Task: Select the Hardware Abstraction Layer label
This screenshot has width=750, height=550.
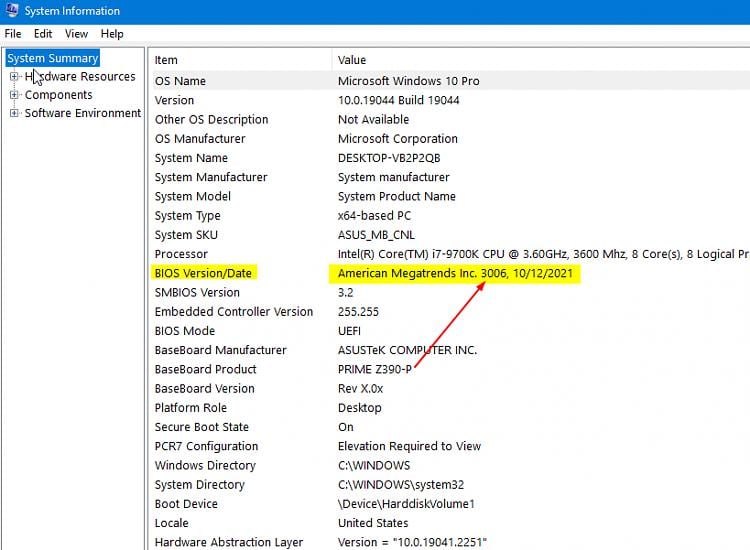Action: point(229,542)
